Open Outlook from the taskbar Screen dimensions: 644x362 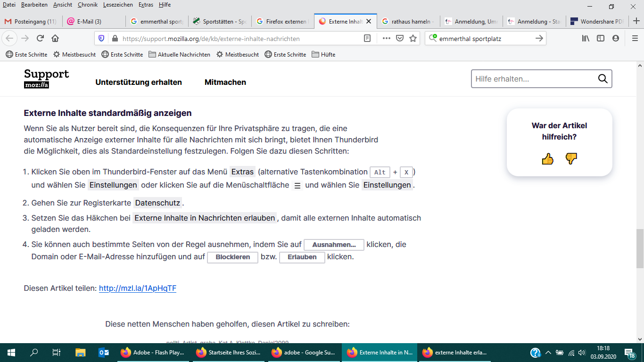103,353
